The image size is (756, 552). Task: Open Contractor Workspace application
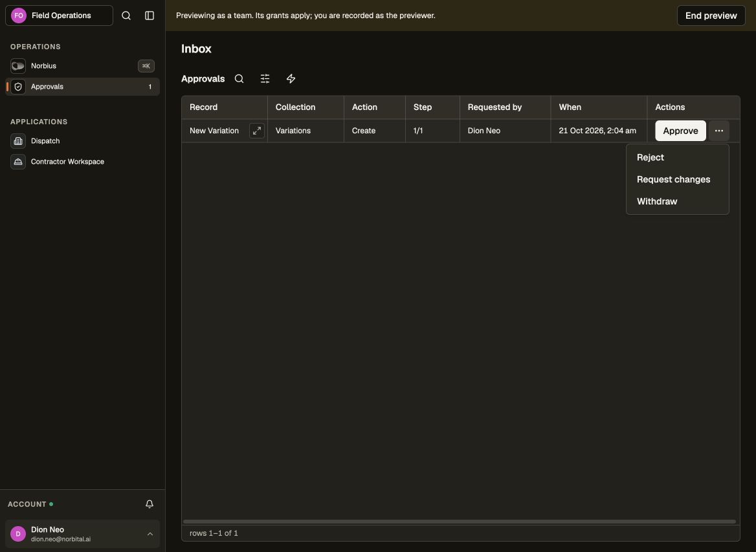tap(82, 162)
